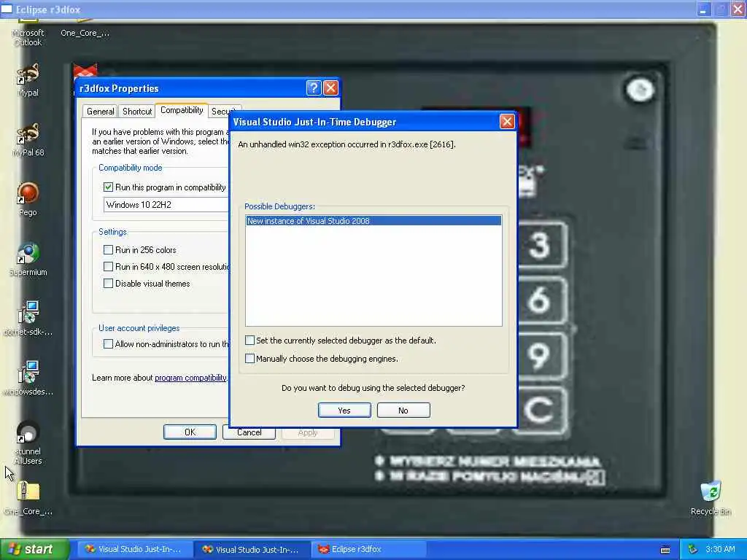
Task: Close the Just-In-Time Debugger dialog
Action: [x=508, y=122]
